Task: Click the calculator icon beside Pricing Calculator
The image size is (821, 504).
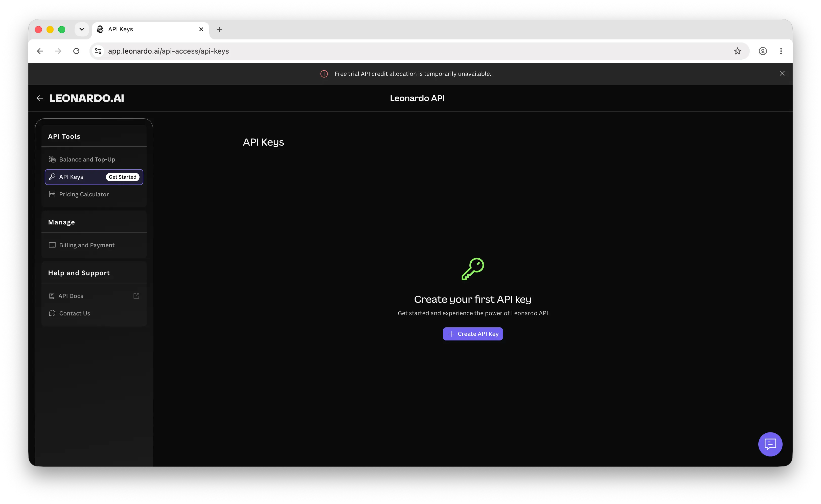Action: [52, 194]
